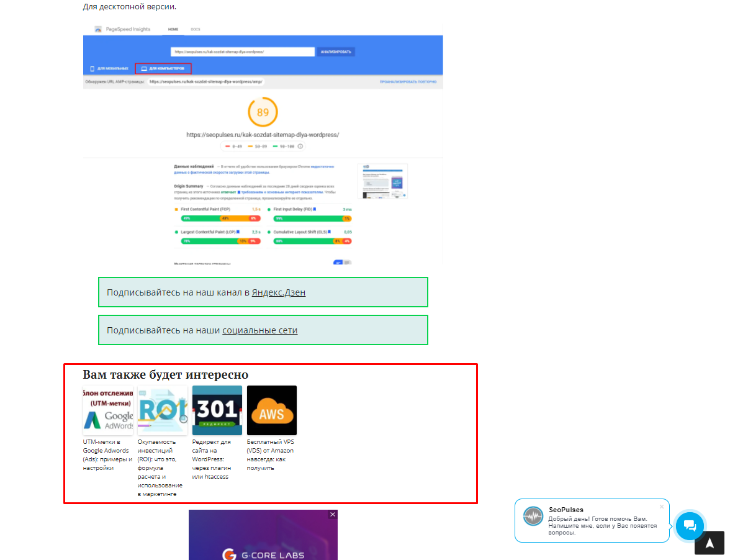This screenshot has height=560, width=730.
Task: Close the SeoPulses chat popup
Action: 662,507
